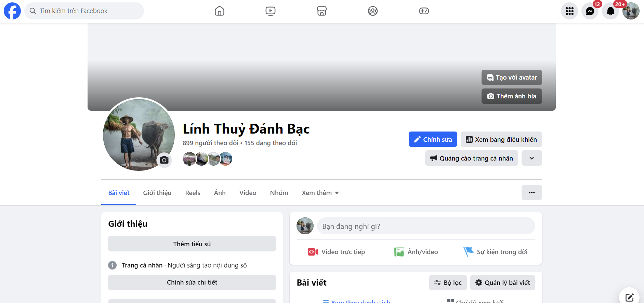Switch to the Reels tab
This screenshot has height=303, width=644.
193,193
